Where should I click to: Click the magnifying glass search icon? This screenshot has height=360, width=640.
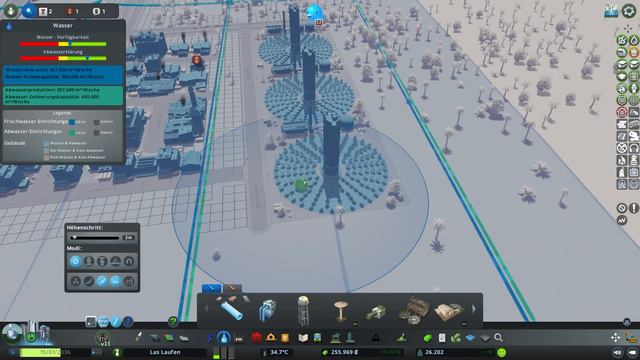(498, 338)
